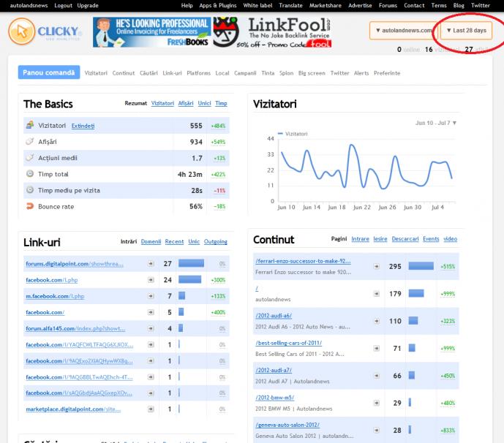
Task: Show Iesire view in Continut panel
Action: coord(380,239)
